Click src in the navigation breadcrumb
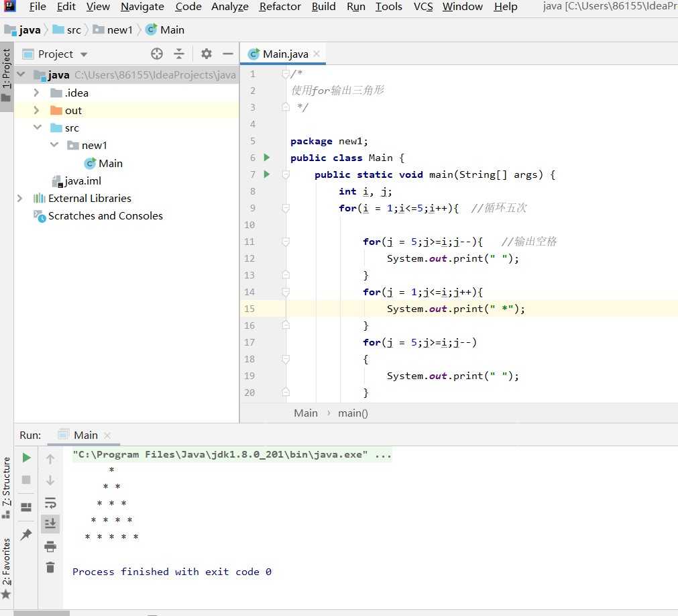 (x=67, y=30)
